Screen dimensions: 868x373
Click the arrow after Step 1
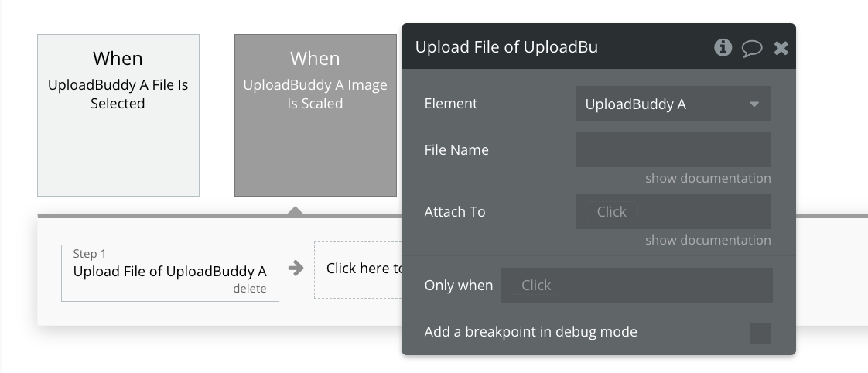tap(296, 269)
